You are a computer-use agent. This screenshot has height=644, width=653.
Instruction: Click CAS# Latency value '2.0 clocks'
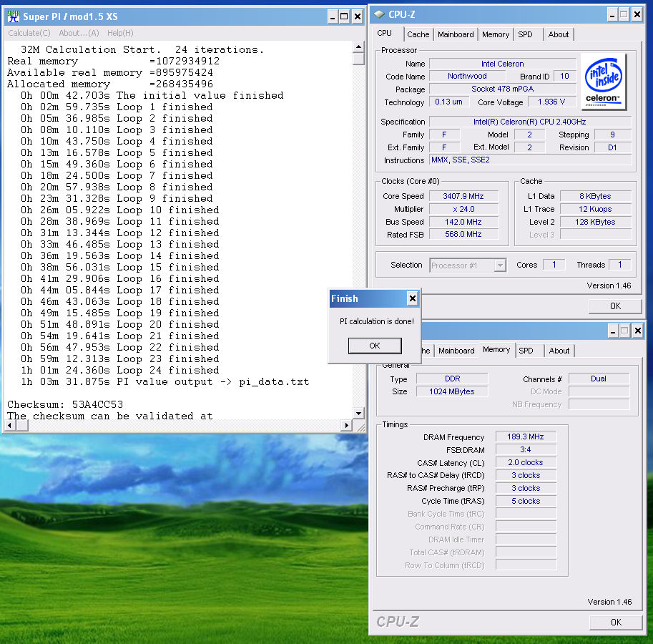pyautogui.click(x=526, y=463)
